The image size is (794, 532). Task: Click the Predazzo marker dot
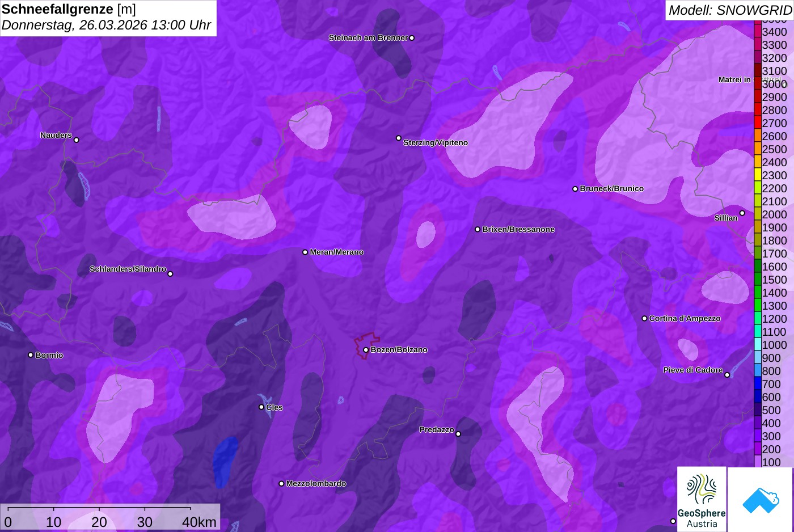(x=458, y=434)
